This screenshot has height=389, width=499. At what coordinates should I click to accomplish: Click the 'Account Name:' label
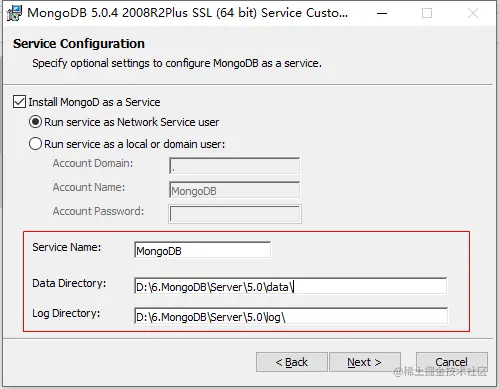point(89,187)
